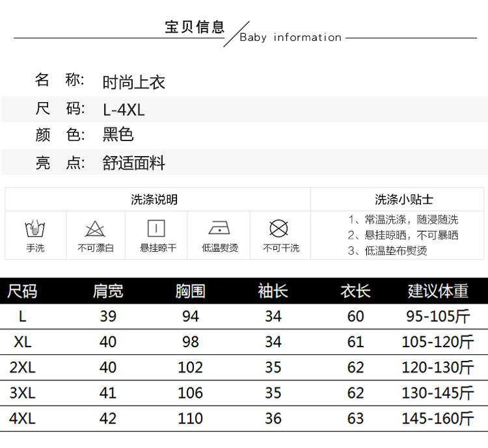Click the 亮点 field label
The image size is (488, 448).
[x=60, y=163]
